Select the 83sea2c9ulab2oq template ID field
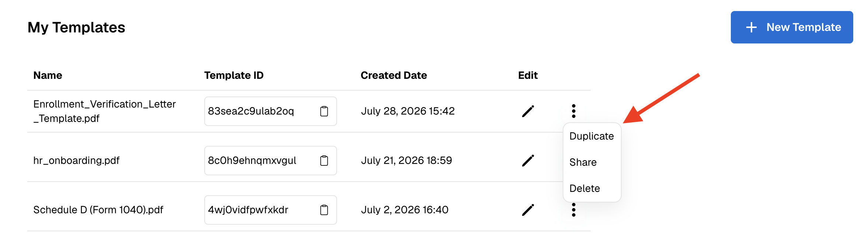Image resolution: width=868 pixels, height=235 pixels. [x=270, y=111]
